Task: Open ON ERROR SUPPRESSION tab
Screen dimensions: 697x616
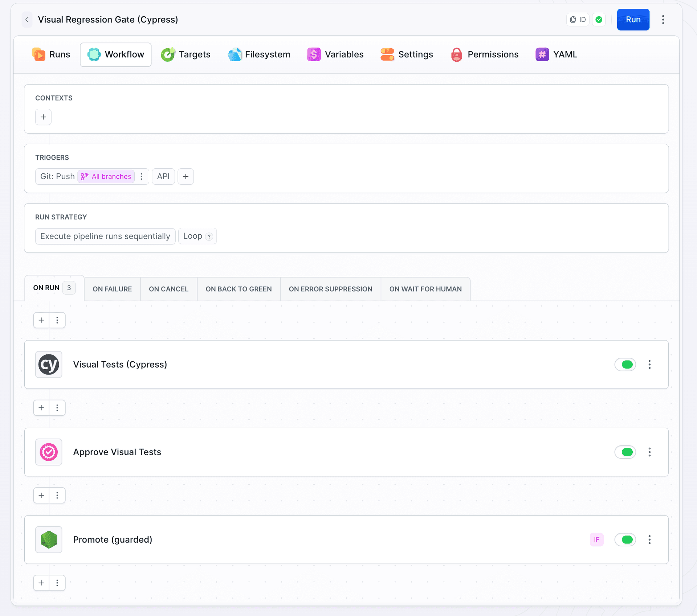Action: click(331, 289)
